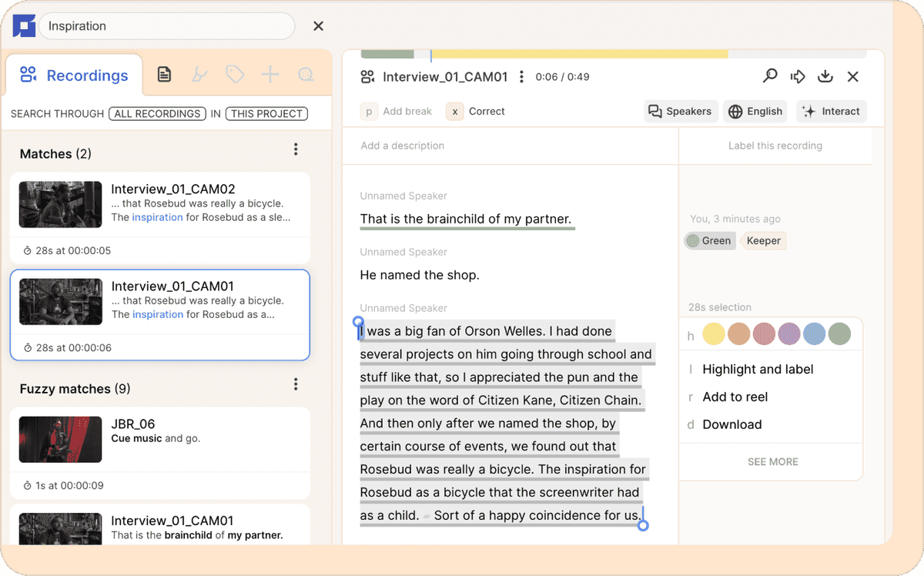Select the purple highlight color
The width and height of the screenshot is (924, 576).
[789, 333]
